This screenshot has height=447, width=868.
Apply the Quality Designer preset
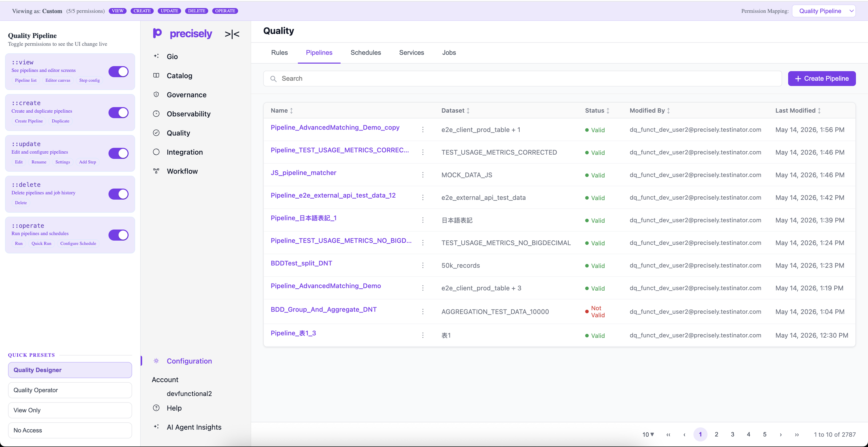pos(70,370)
